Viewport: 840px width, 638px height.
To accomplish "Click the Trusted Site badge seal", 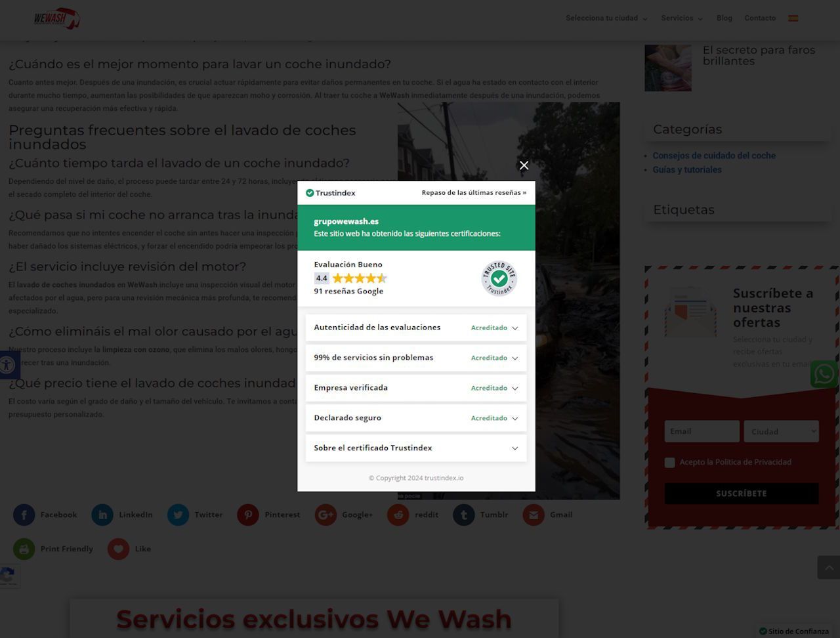I will pos(499,278).
